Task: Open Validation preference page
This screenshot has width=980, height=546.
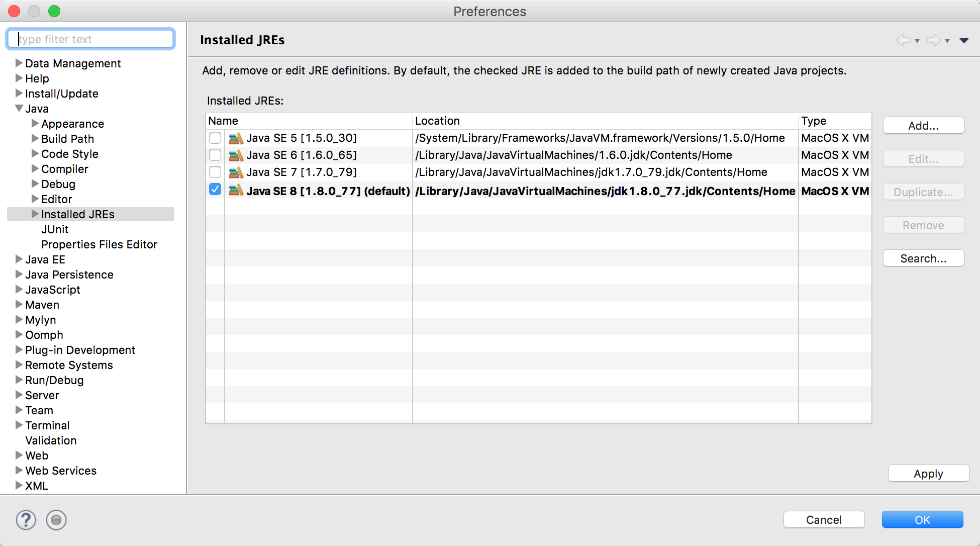Action: point(51,440)
